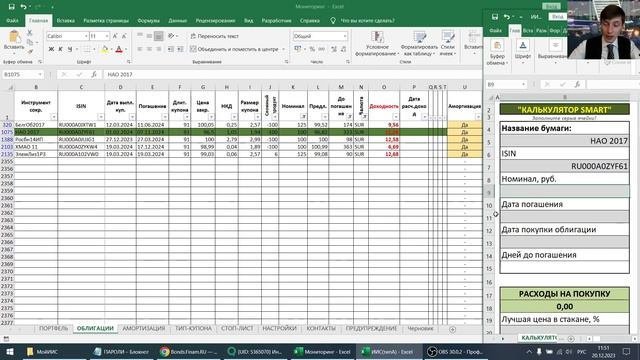Select the cell with БелгОб2017
The height and width of the screenshot is (360, 640).
pyautogui.click(x=36, y=125)
